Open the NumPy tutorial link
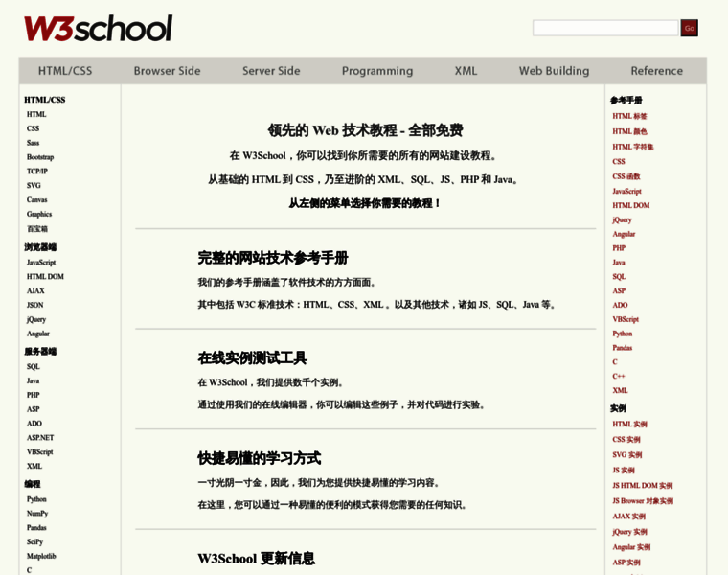728x575 pixels. click(x=37, y=514)
